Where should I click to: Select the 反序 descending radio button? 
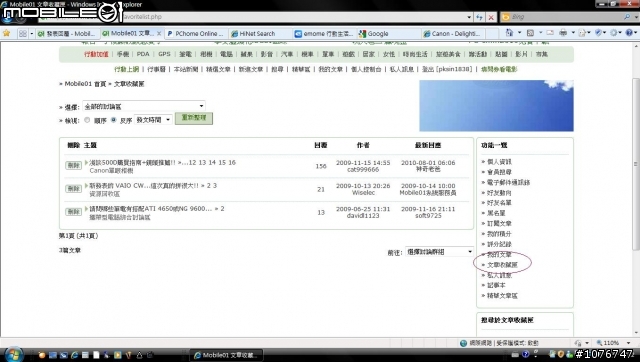pyautogui.click(x=113, y=120)
